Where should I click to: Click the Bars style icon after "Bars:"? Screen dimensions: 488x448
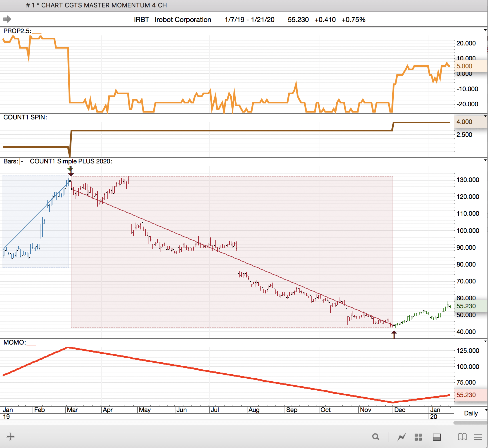pyautogui.click(x=21, y=161)
